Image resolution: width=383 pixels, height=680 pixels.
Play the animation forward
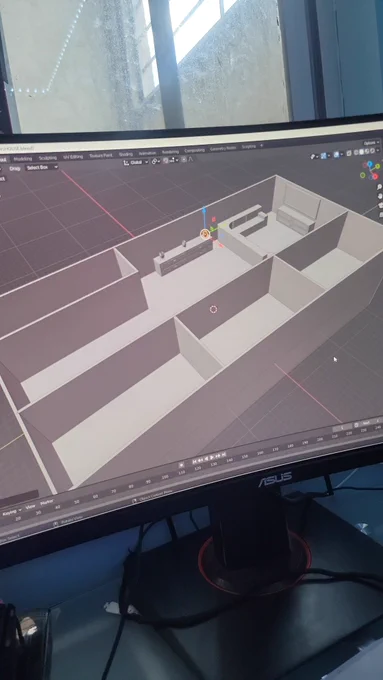click(x=212, y=457)
